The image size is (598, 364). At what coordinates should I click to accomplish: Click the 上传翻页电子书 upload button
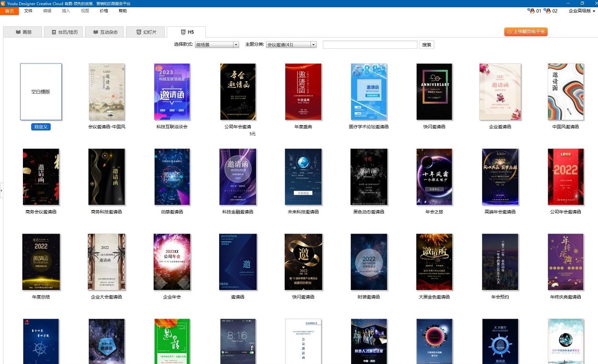[x=525, y=32]
